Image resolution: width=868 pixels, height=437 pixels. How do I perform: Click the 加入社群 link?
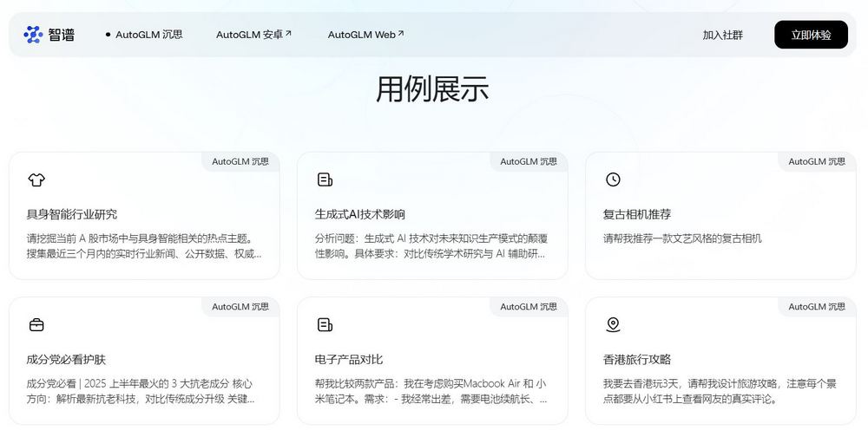pos(722,35)
